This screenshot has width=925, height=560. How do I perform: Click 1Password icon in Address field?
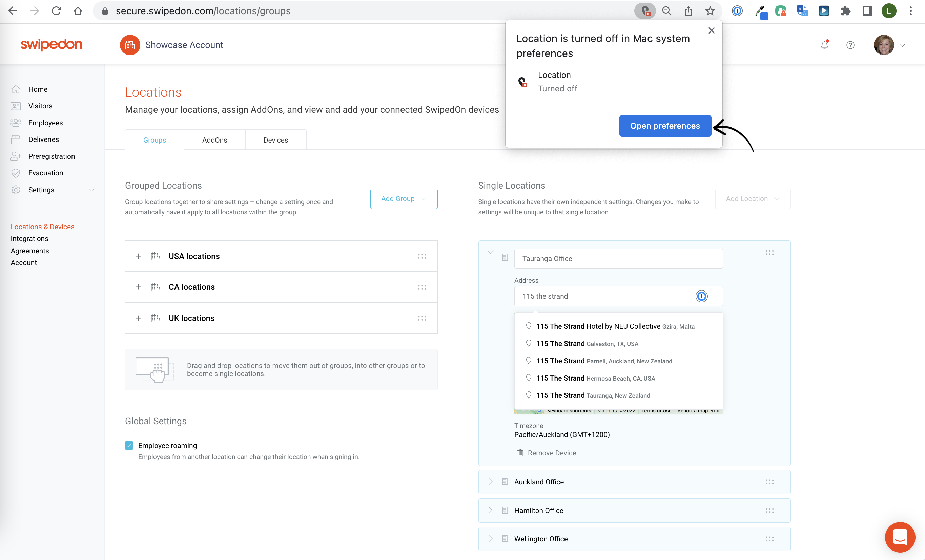click(x=701, y=296)
